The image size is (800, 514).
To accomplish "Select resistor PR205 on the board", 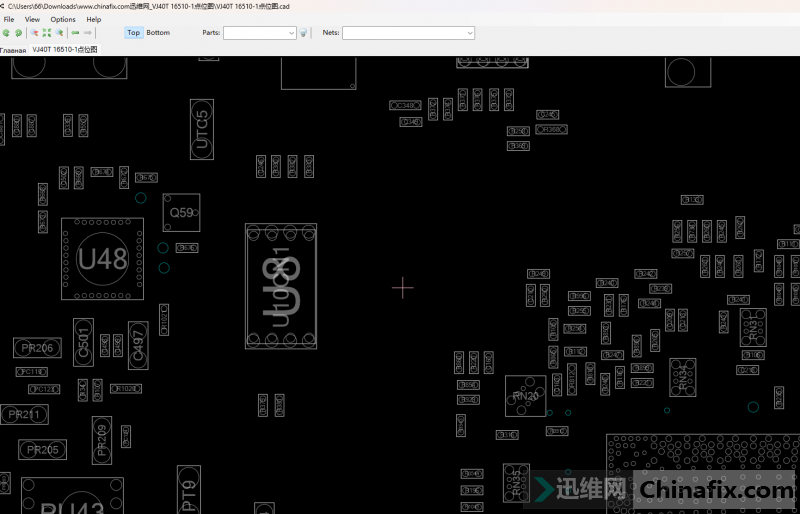I will (x=42, y=450).
